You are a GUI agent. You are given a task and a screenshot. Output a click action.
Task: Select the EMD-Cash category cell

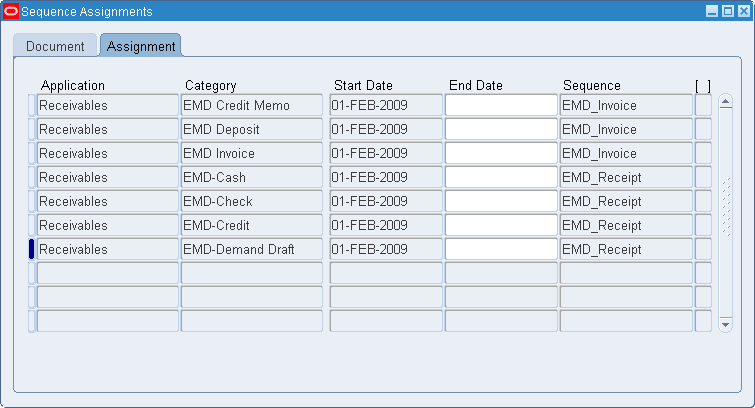pyautogui.click(x=252, y=177)
